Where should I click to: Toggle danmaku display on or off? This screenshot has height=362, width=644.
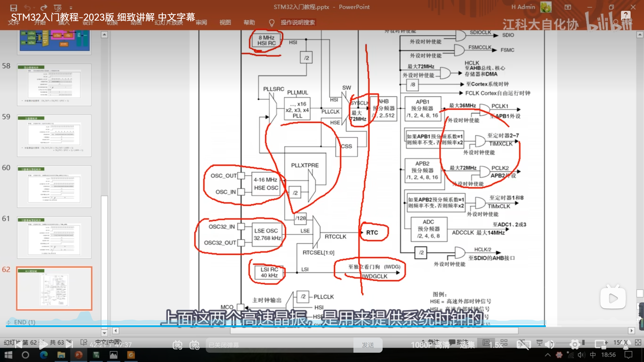click(x=177, y=345)
